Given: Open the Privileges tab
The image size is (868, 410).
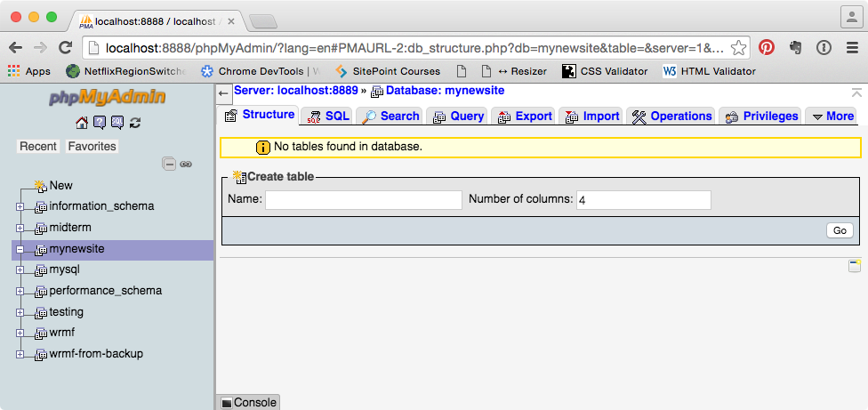Looking at the screenshot, I should pos(761,117).
